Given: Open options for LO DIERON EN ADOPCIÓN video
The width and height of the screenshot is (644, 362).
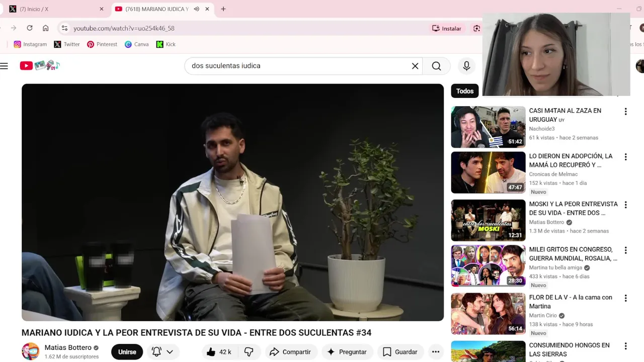Looking at the screenshot, I should click(x=625, y=157).
